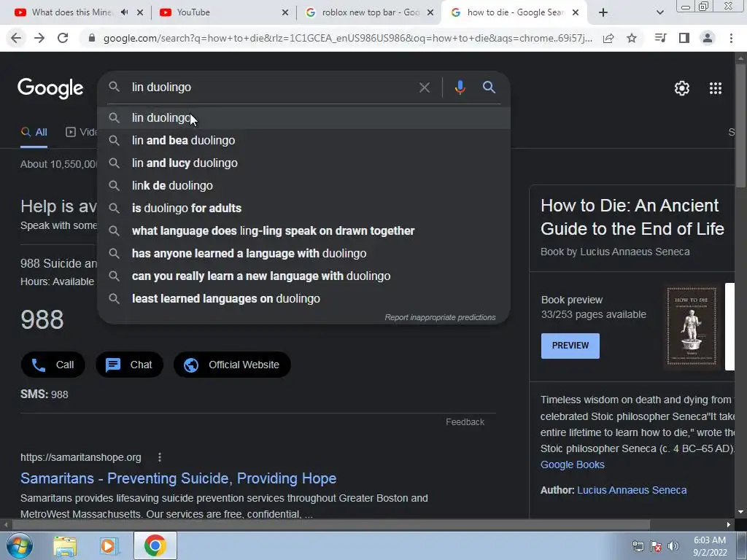
Task: Start voice search with microphone
Action: pos(460,87)
